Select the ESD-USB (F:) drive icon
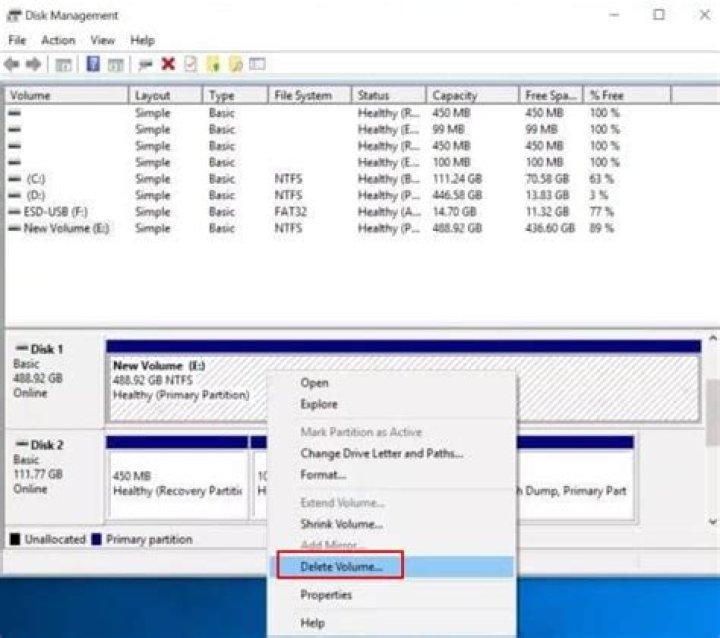This screenshot has height=638, width=720. (15, 212)
